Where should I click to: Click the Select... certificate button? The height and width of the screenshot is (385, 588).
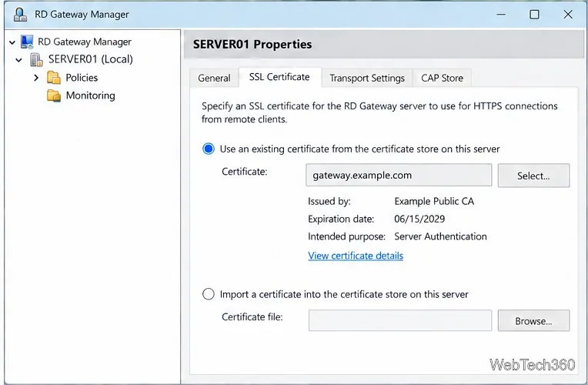(x=533, y=176)
